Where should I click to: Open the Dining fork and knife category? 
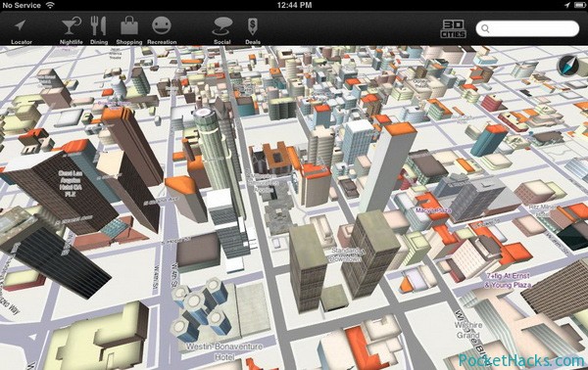(x=99, y=25)
